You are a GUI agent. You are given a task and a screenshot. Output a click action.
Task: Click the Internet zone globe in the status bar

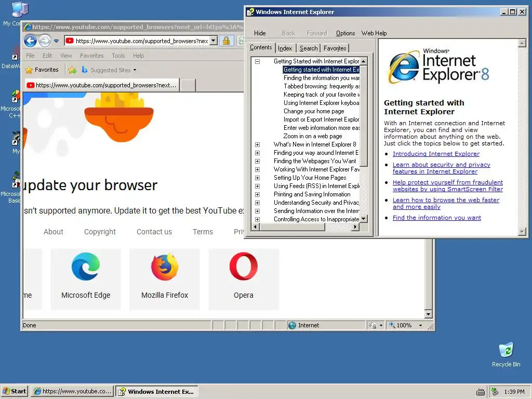click(x=292, y=325)
